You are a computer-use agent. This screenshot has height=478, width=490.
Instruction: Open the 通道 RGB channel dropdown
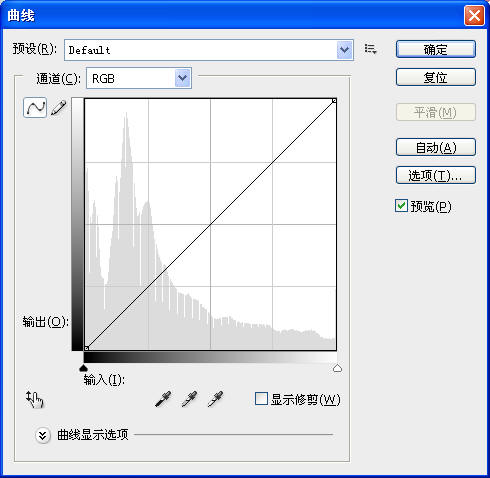(x=139, y=78)
